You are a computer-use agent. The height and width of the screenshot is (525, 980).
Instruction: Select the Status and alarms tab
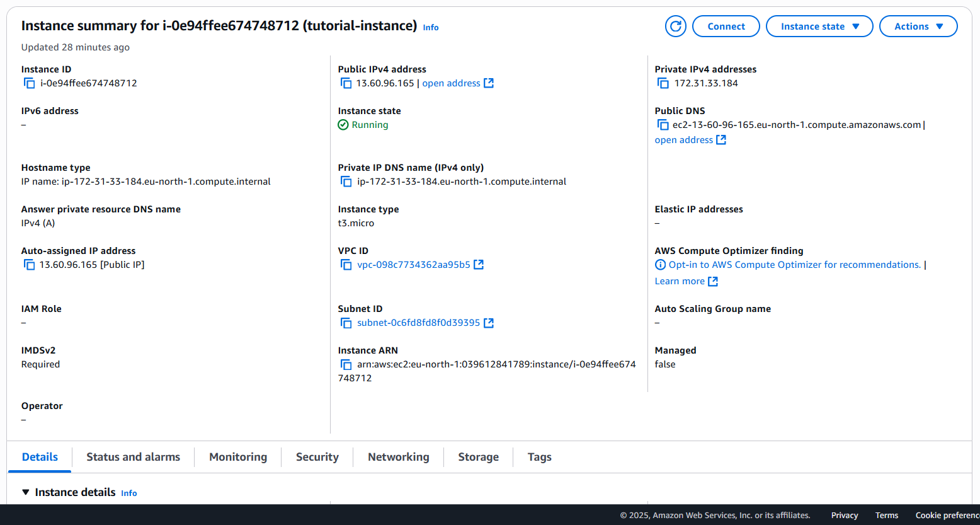[133, 457]
